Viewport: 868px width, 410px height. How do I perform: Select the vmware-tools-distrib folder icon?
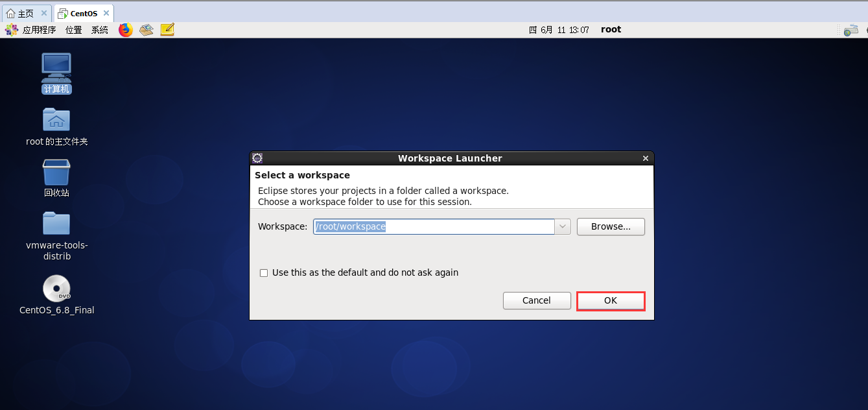click(56, 236)
